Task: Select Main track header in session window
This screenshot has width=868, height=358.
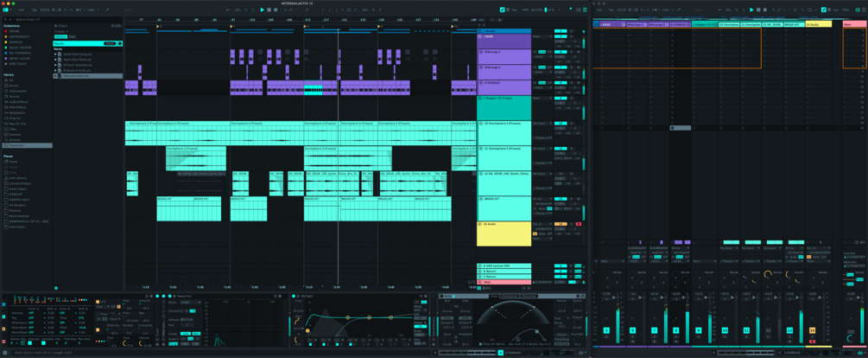Action: (853, 24)
